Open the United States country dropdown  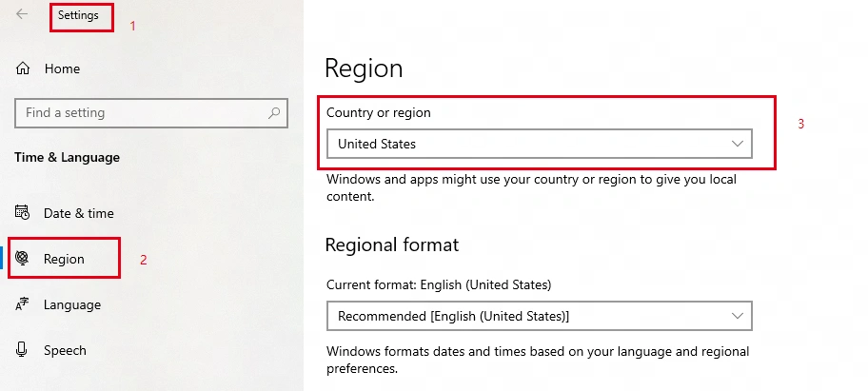pyautogui.click(x=540, y=144)
